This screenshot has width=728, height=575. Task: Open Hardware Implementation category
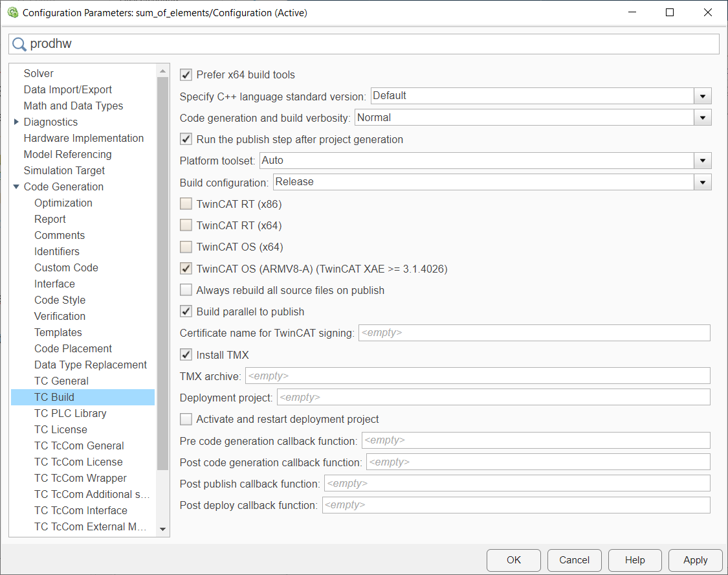[83, 138]
